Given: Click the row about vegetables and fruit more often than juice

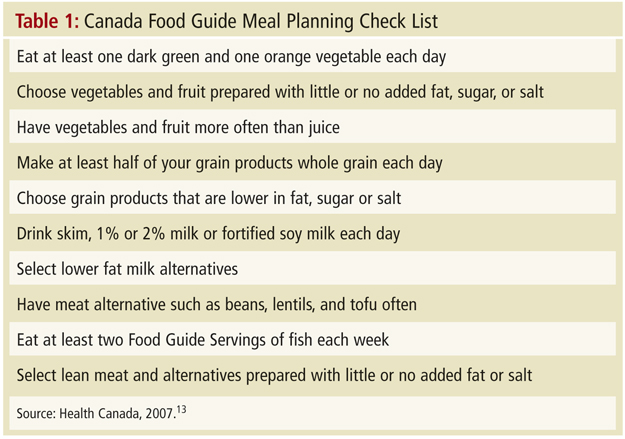Looking at the screenshot, I should (312, 127).
